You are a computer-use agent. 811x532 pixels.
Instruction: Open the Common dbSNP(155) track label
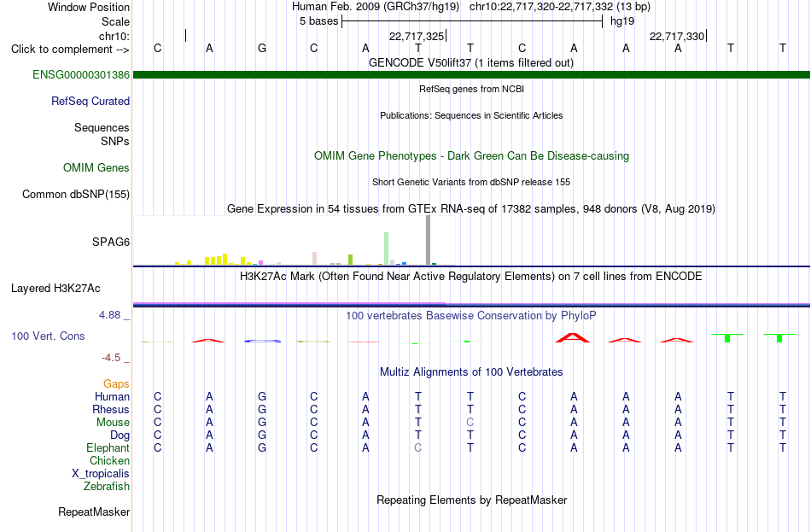pyautogui.click(x=75, y=194)
